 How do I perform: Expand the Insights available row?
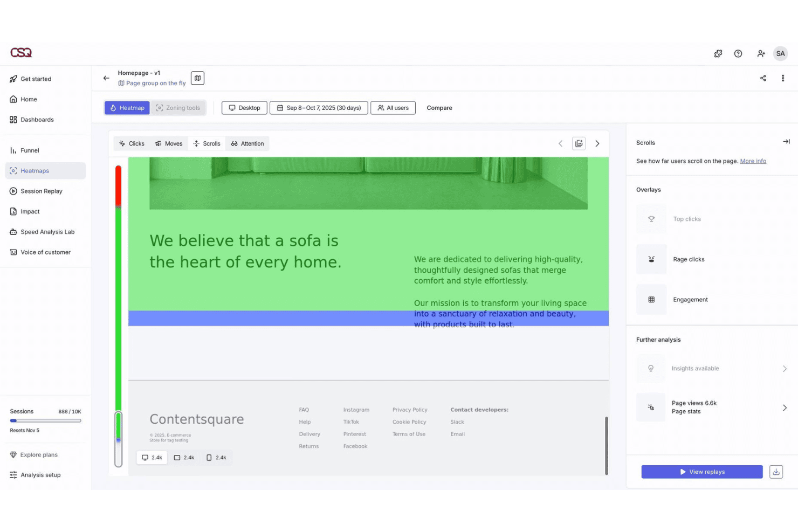tap(712, 369)
